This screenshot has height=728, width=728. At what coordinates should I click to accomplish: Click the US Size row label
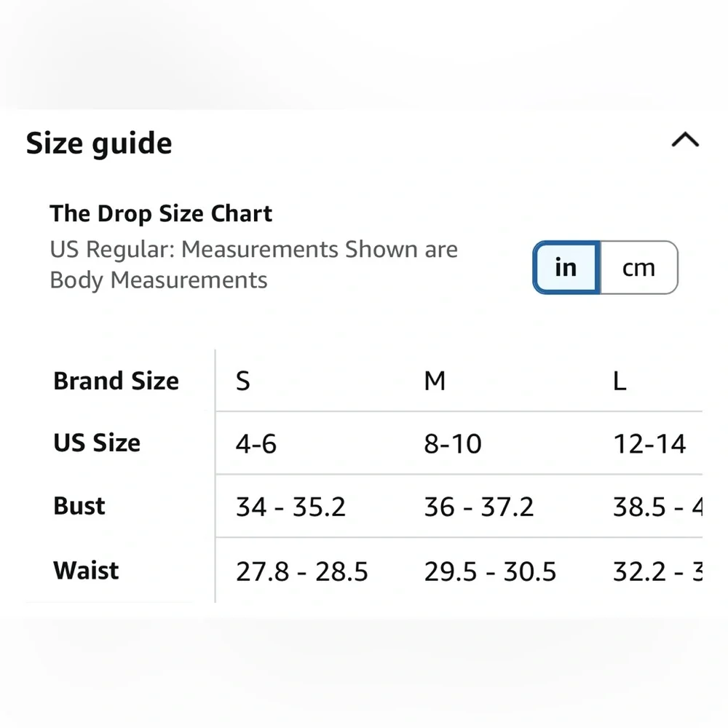click(97, 443)
